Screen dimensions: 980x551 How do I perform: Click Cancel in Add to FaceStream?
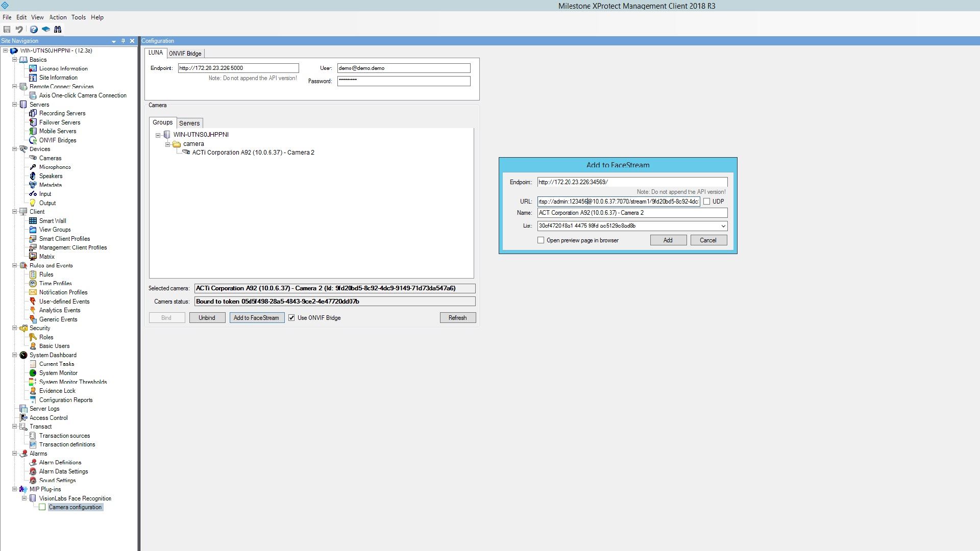(708, 240)
